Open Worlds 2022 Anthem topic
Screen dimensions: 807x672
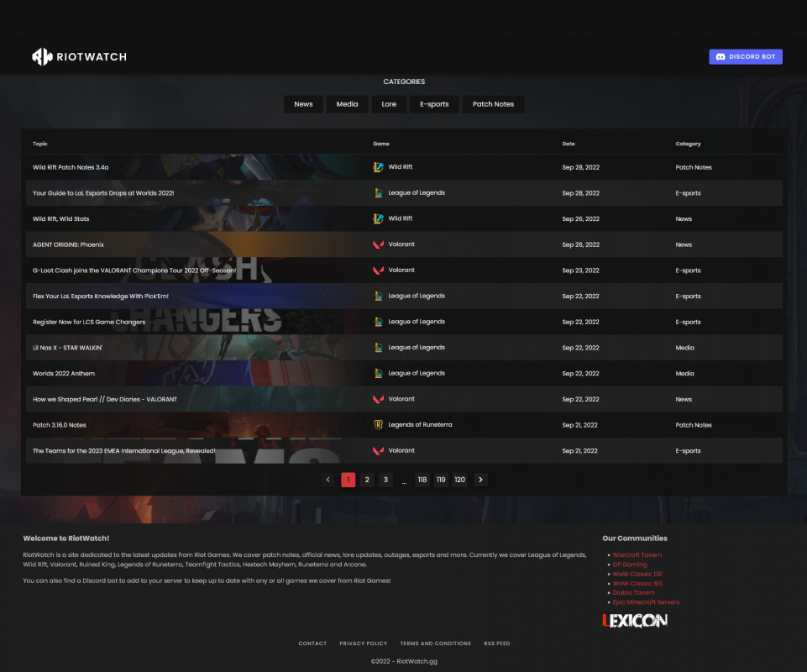(64, 373)
